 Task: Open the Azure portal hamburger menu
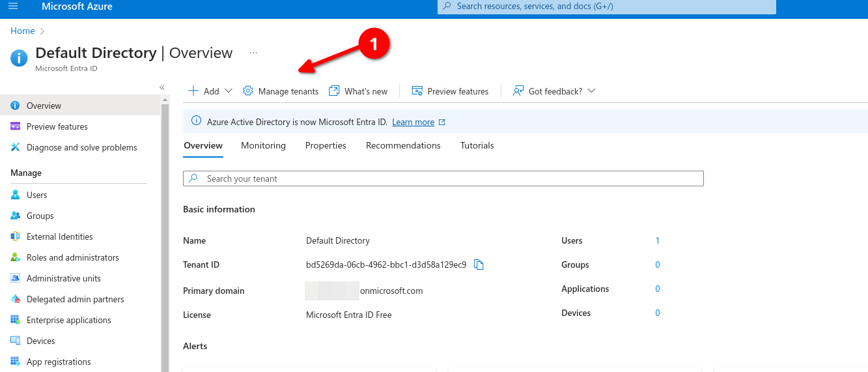point(13,7)
